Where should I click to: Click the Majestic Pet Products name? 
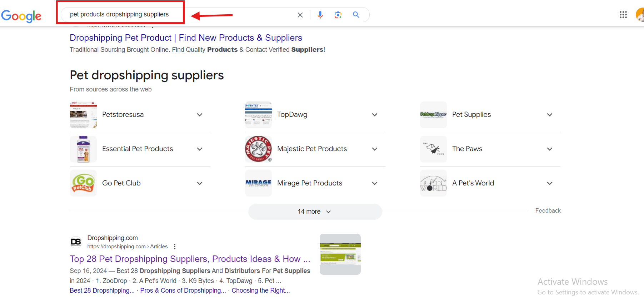[x=312, y=149]
